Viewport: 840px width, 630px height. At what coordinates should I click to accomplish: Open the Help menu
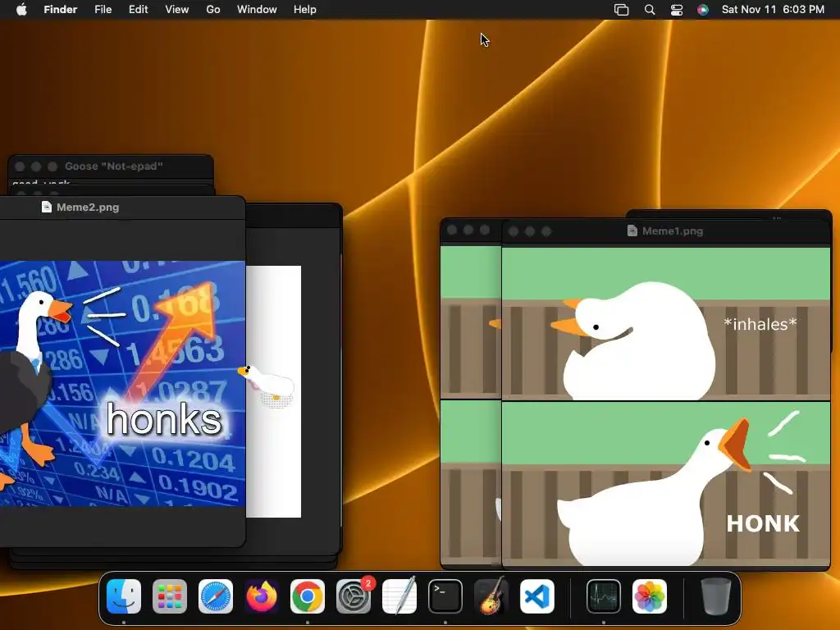pos(305,9)
